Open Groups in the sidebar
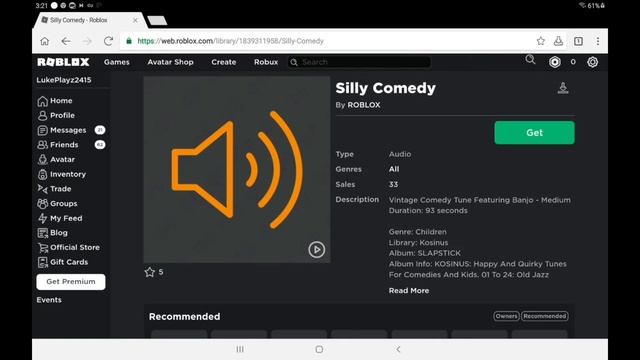The height and width of the screenshot is (360, 640). (x=57, y=204)
